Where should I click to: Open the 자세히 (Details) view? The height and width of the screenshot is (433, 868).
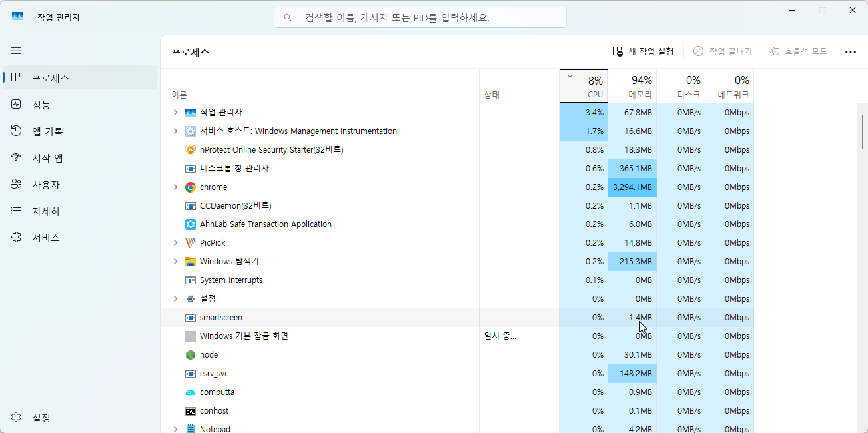[40, 211]
